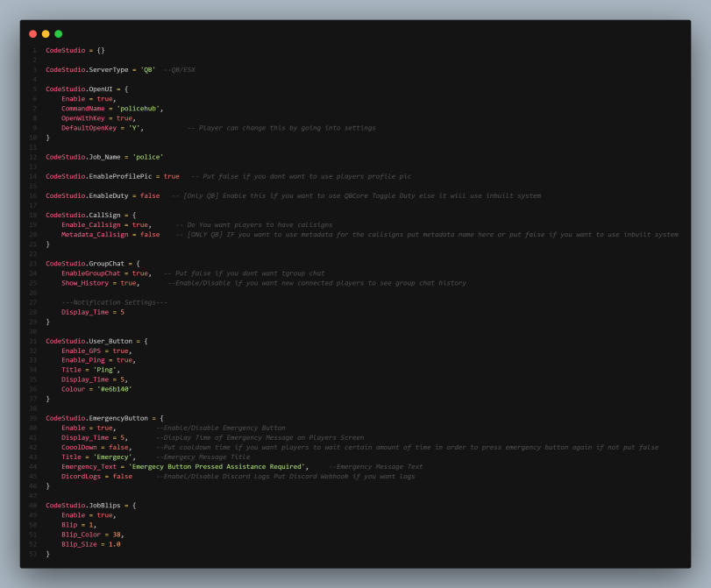Select the 'CodeStudio.EmergencyButton' table name

[96, 419]
